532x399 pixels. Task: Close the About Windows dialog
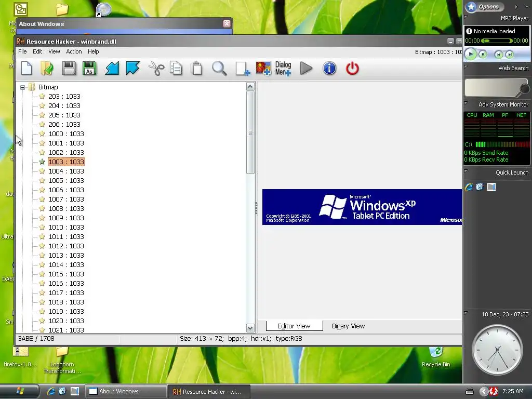(227, 23)
